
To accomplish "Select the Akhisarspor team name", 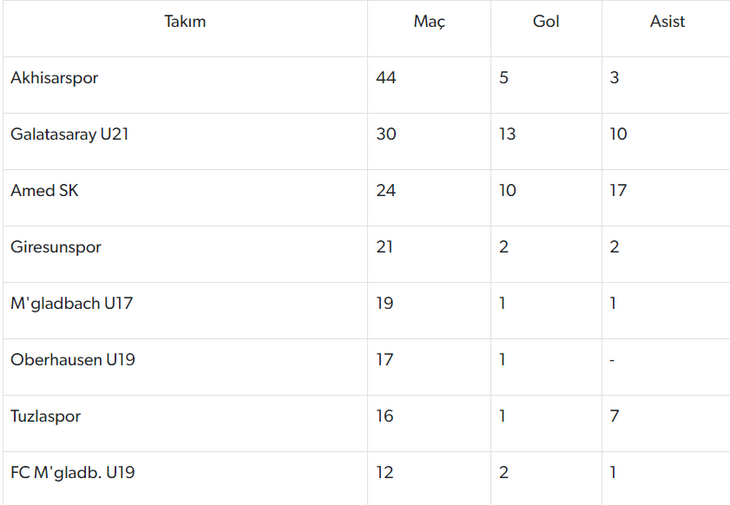I will [x=54, y=78].
